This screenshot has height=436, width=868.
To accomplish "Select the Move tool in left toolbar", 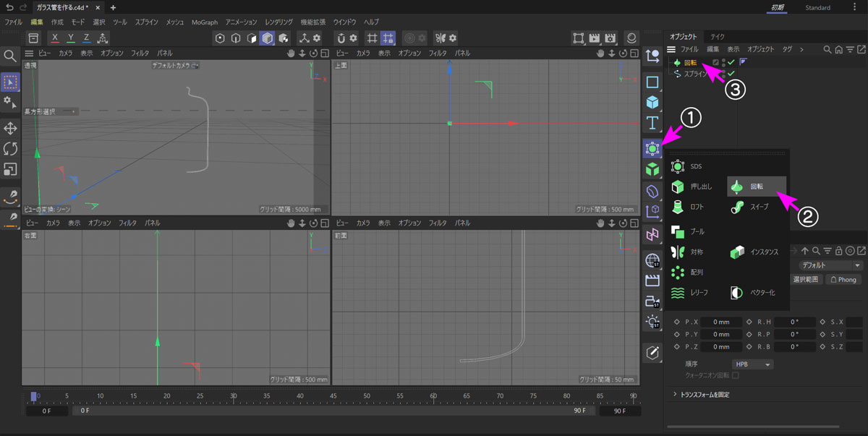I will (x=11, y=128).
